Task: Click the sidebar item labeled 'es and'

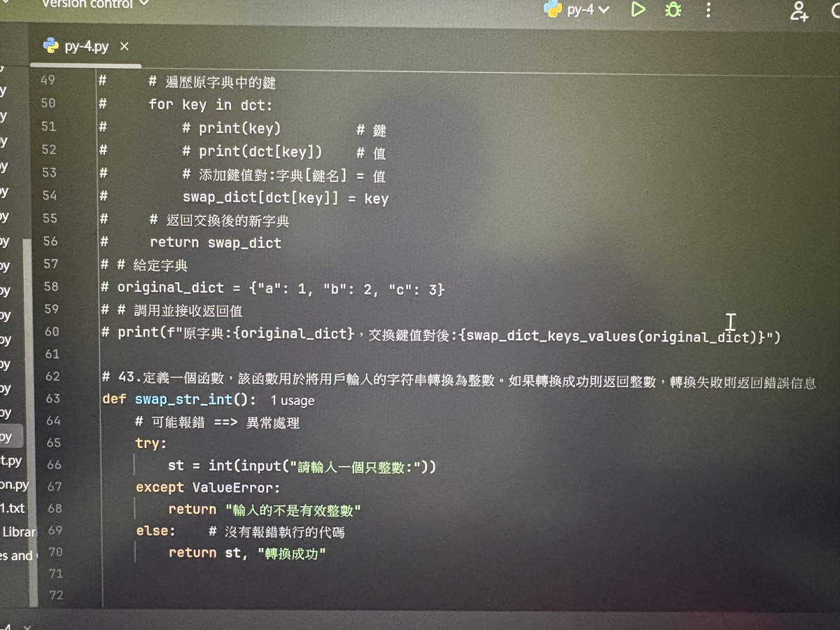Action: coord(15,555)
